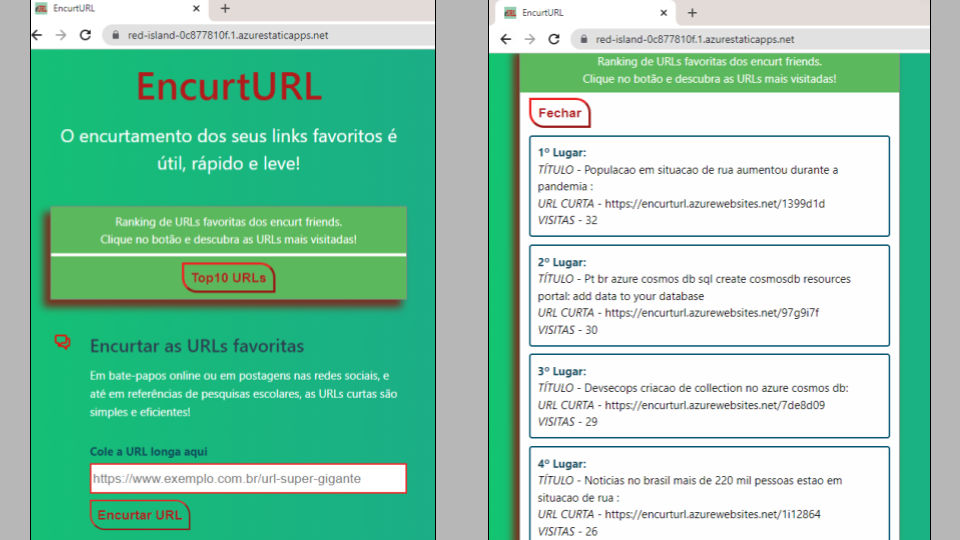Click 'VISITAS - 26' text

[x=567, y=531]
